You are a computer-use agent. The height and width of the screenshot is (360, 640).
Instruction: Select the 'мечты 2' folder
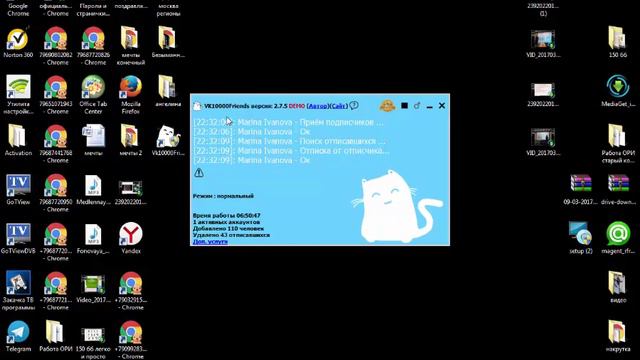point(131,140)
